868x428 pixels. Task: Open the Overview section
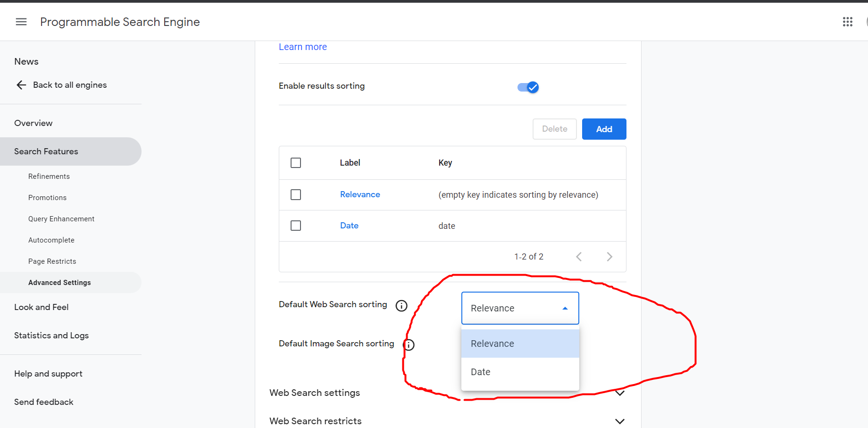33,123
